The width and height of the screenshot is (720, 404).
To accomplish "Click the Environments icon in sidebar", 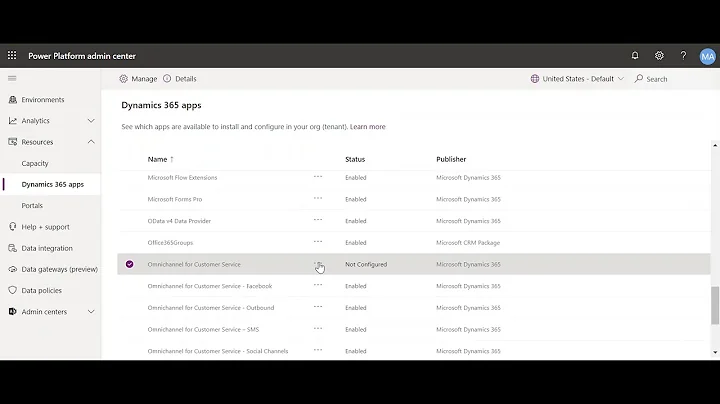I will (13, 100).
